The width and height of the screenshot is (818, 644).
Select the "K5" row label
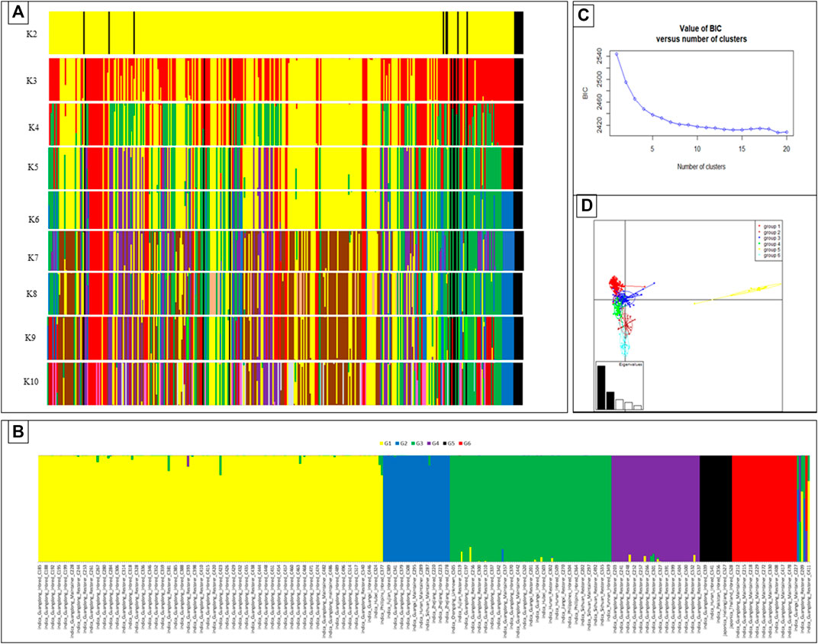point(32,168)
